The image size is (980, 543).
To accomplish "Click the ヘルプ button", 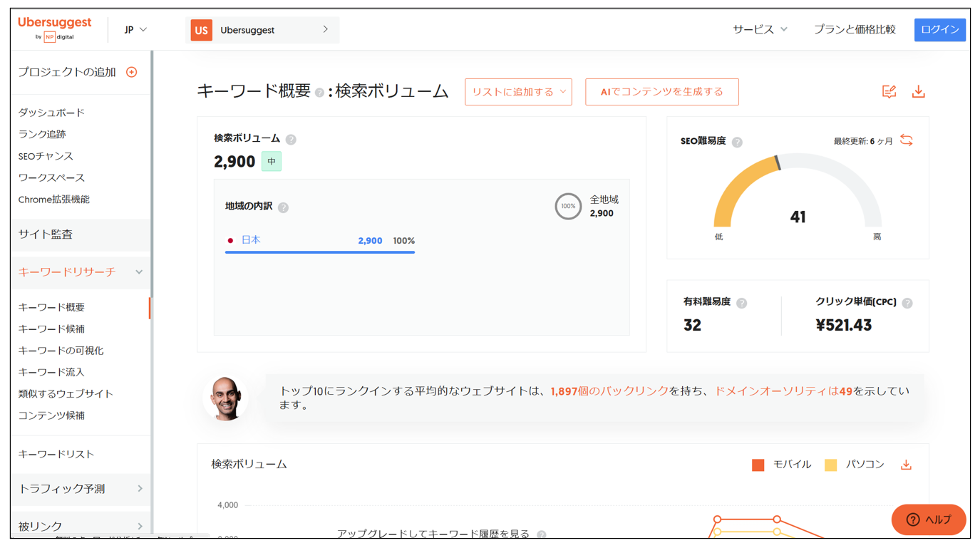I will [929, 519].
